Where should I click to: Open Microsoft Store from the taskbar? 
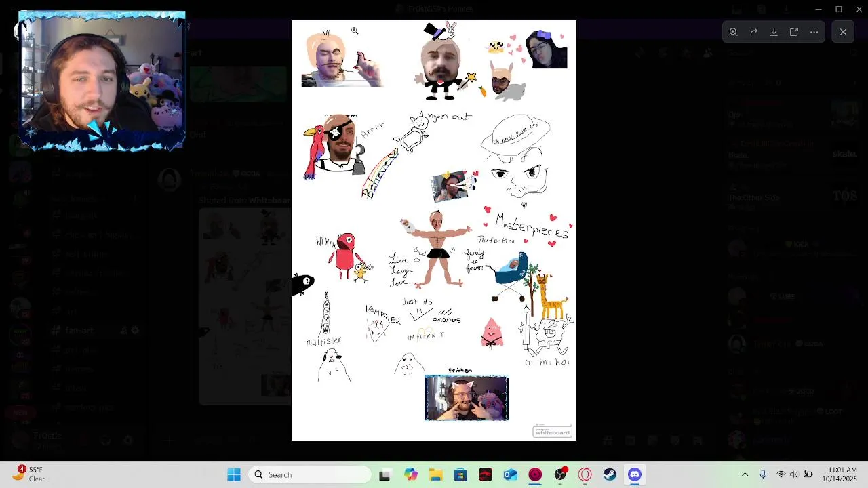tap(460, 474)
